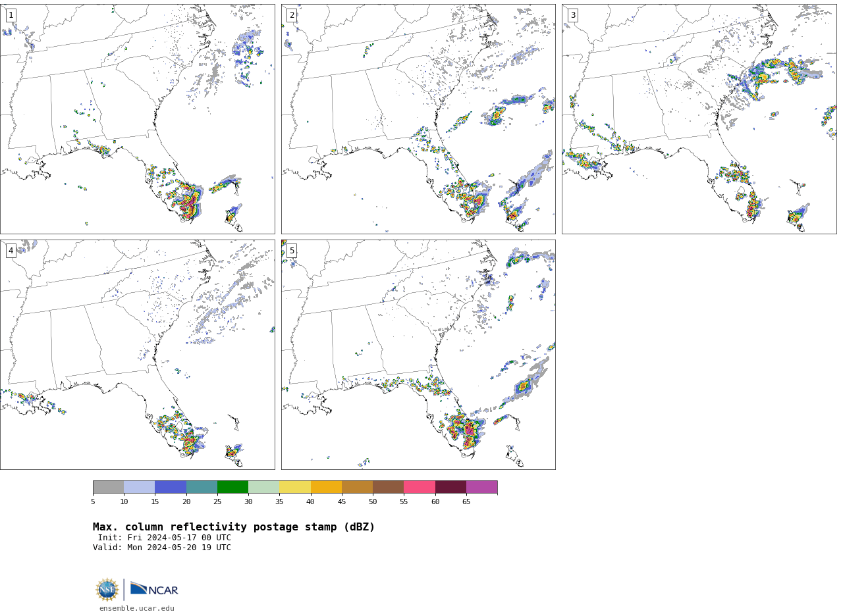843x616 pixels.
Task: Click the NSF logo icon
Action: tap(107, 590)
